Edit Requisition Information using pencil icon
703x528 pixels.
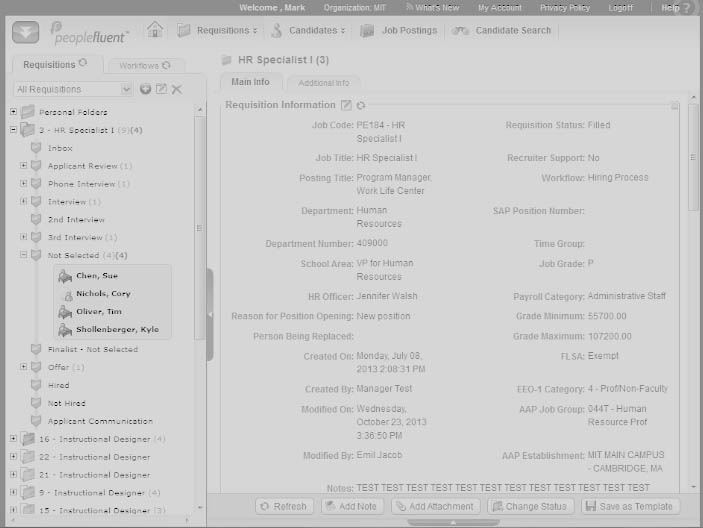point(346,105)
